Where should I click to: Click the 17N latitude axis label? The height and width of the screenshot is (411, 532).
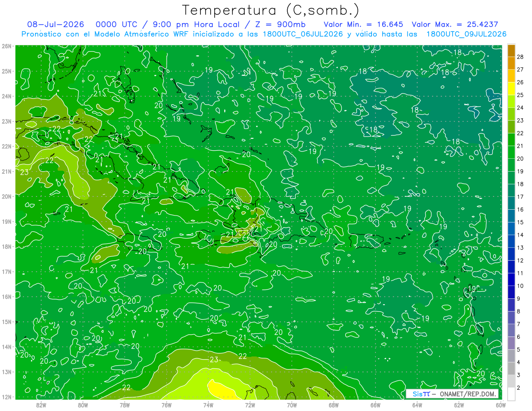pyautogui.click(x=6, y=271)
